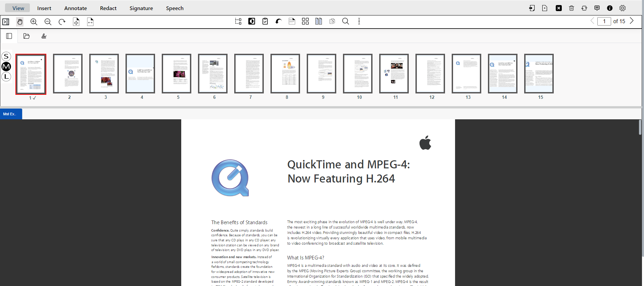Select large thumbnail size L
This screenshot has width=644, height=286.
tap(6, 77)
